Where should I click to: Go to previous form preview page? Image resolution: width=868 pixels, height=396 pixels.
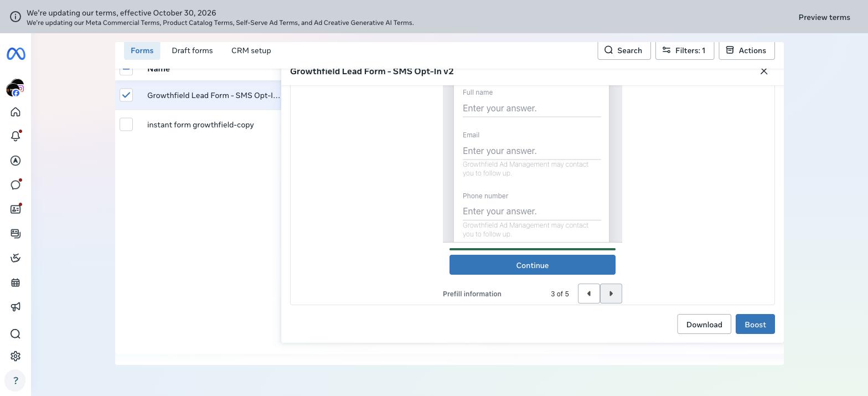coord(589,294)
